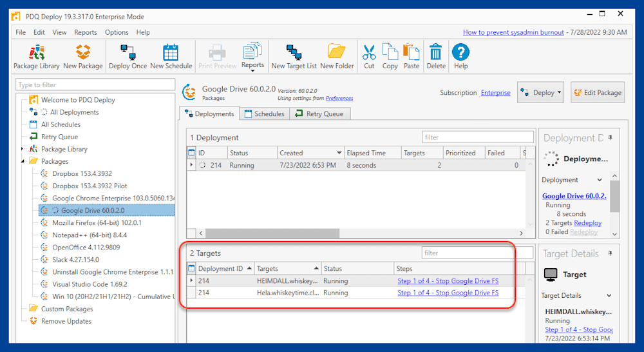
Task: Click the Paste clipboard icon
Action: click(411, 57)
